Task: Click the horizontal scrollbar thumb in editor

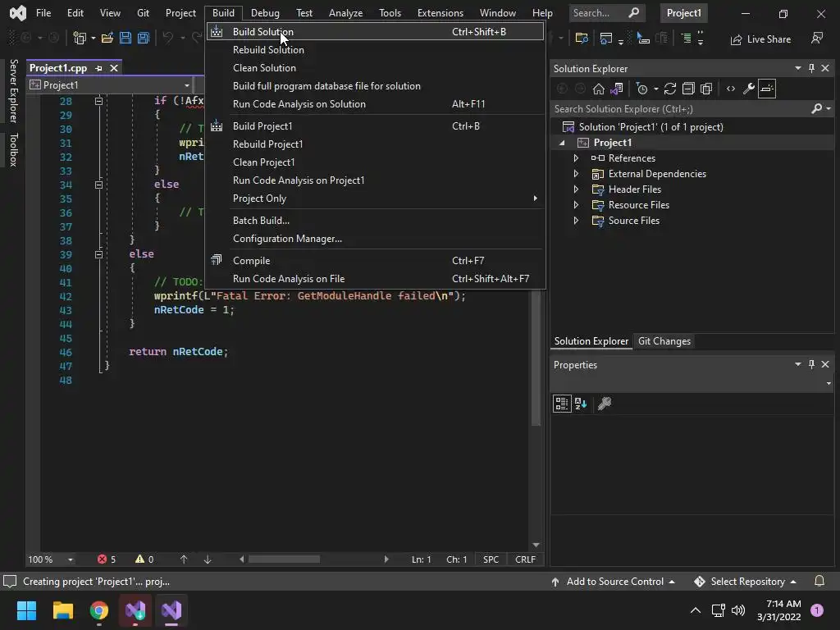Action: point(284,559)
